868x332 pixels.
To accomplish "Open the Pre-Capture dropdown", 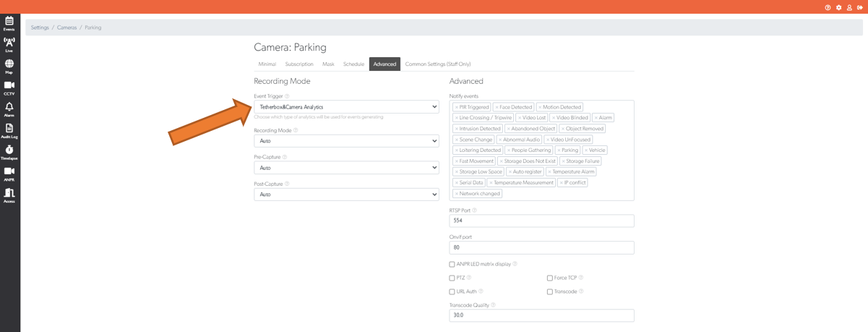I will pos(346,168).
